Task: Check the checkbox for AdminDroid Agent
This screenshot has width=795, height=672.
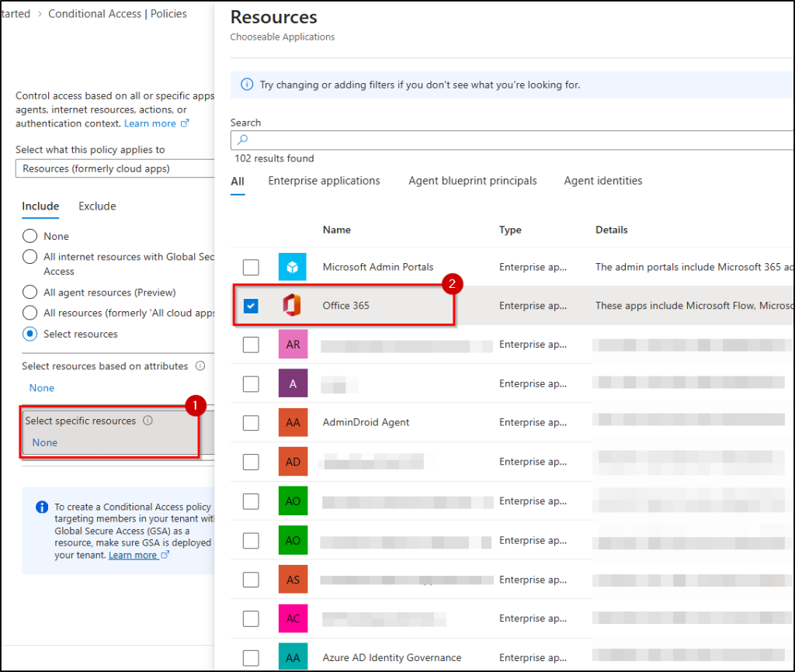Action: click(251, 423)
